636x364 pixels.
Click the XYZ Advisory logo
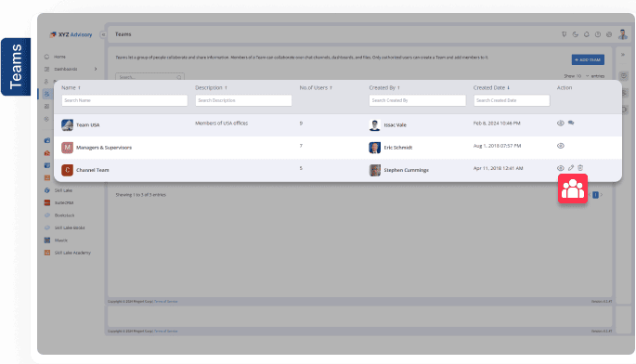71,34
